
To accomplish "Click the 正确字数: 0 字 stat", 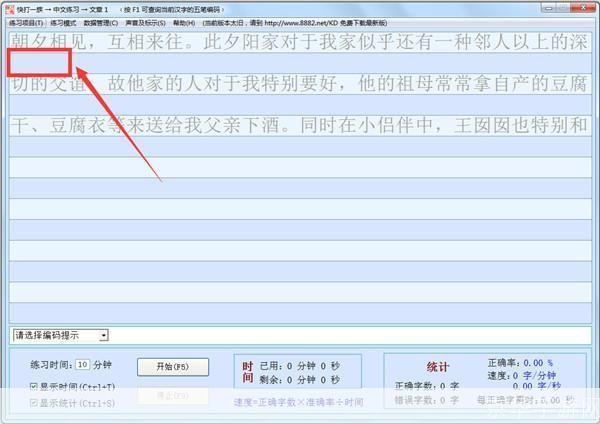I will click(427, 386).
